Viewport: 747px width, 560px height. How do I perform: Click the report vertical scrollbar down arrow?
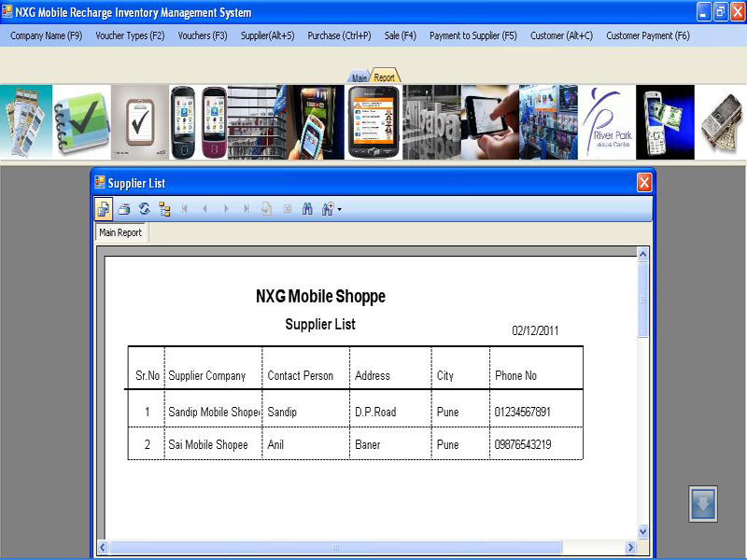[x=642, y=532]
